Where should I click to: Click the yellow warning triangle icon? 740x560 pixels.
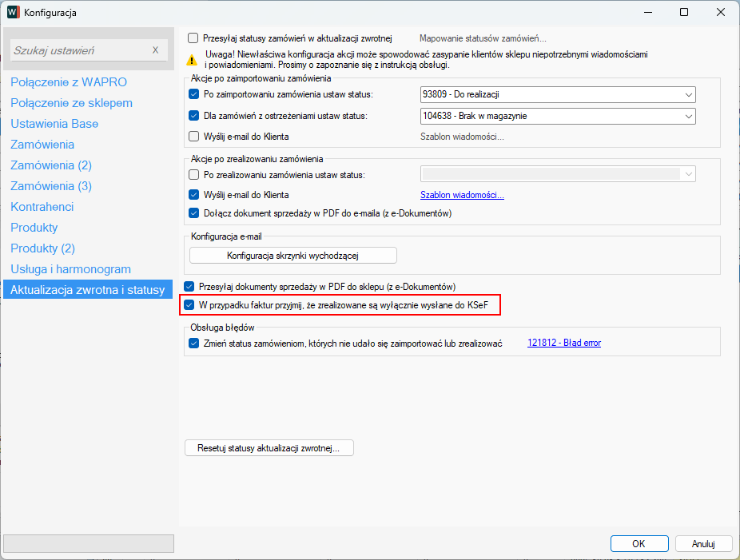pyautogui.click(x=192, y=59)
